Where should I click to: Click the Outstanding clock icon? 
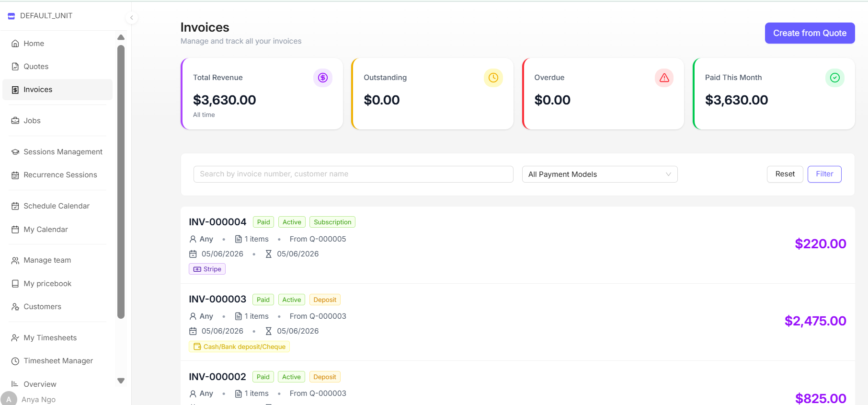[493, 78]
